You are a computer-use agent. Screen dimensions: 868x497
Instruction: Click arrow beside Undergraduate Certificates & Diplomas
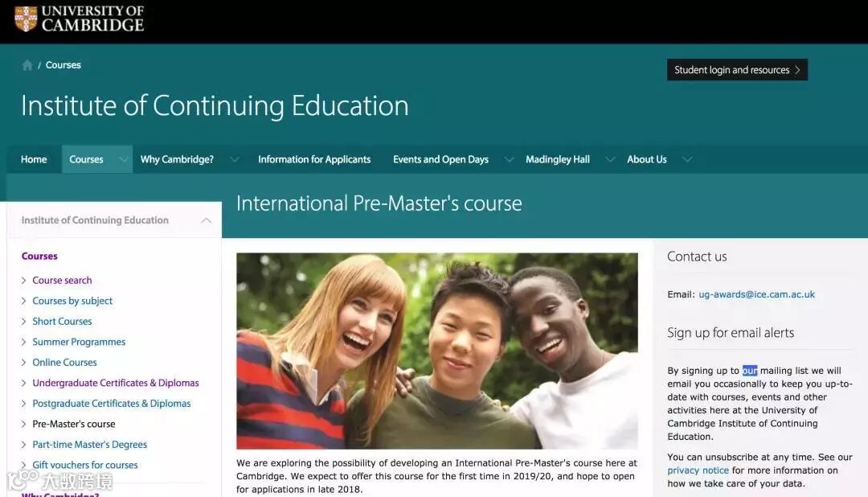pos(23,383)
